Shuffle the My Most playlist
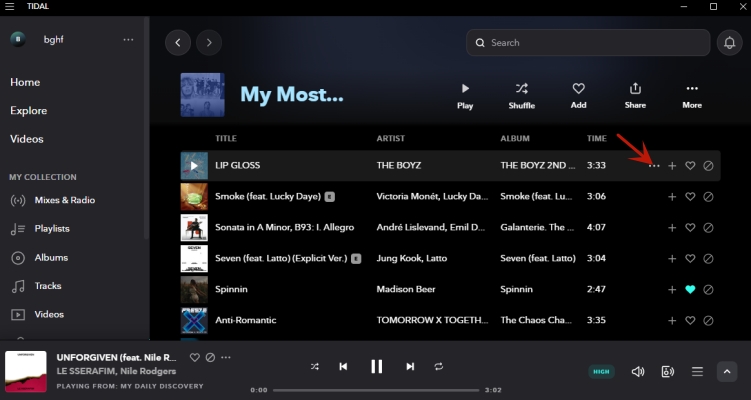Image resolution: width=751 pixels, height=400 pixels. pos(522,96)
